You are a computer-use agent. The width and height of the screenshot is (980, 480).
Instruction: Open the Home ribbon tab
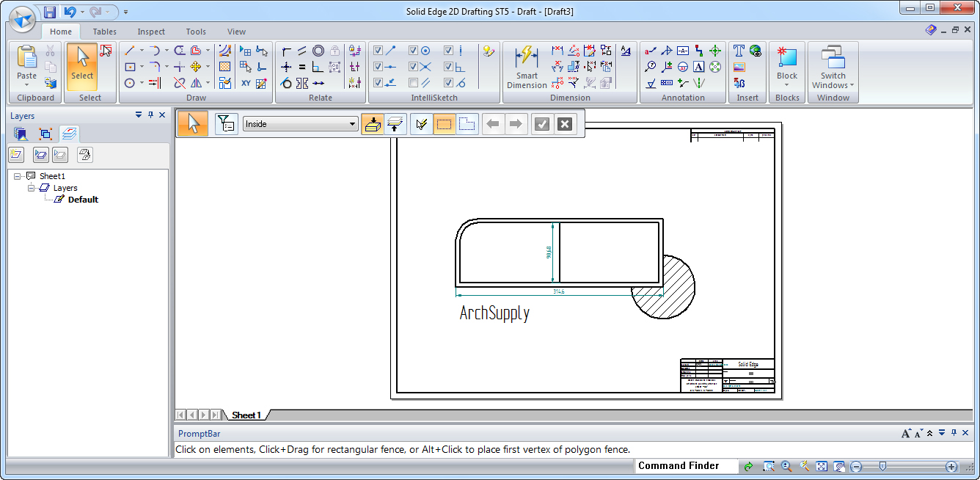click(61, 32)
